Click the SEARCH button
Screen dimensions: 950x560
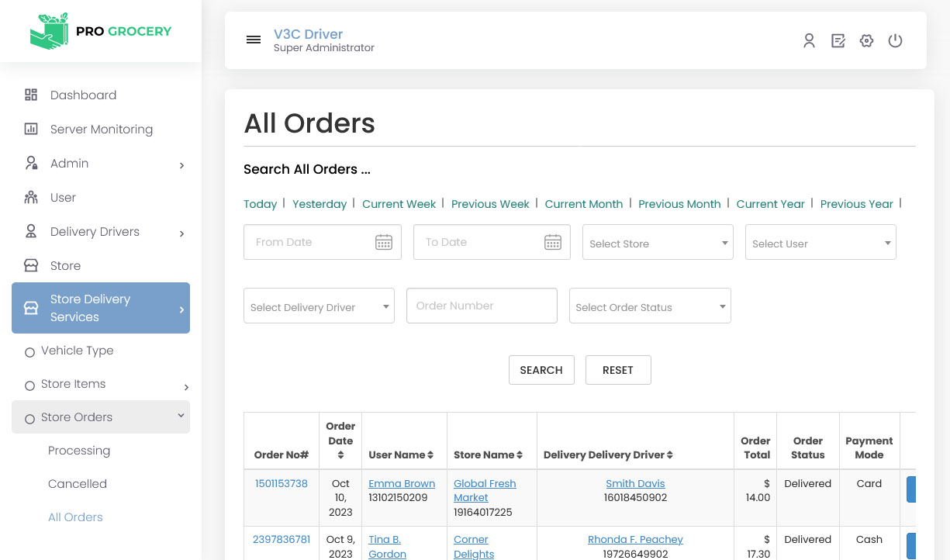[541, 370]
